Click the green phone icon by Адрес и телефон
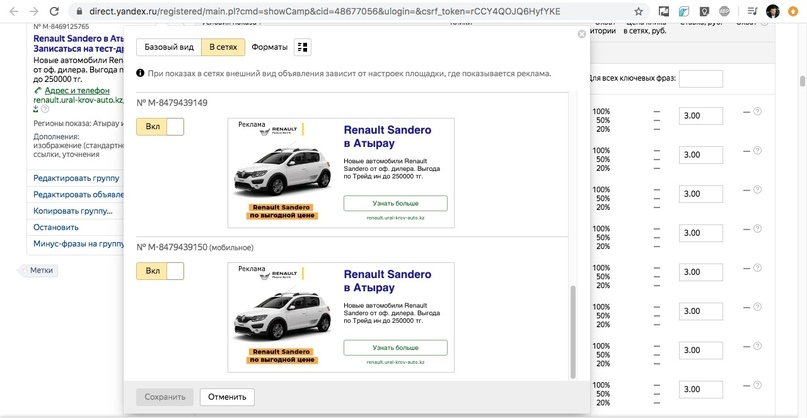Viewport: 807px width, 418px height. tap(38, 91)
